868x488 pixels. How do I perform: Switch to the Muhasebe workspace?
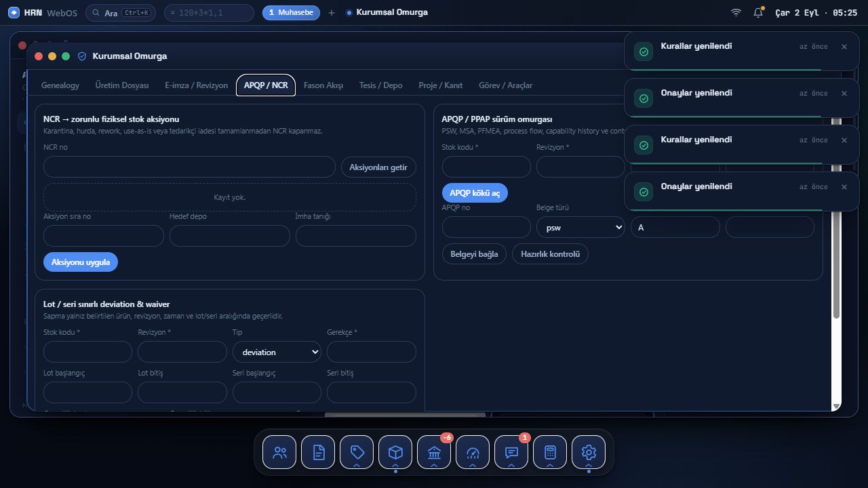pyautogui.click(x=291, y=13)
